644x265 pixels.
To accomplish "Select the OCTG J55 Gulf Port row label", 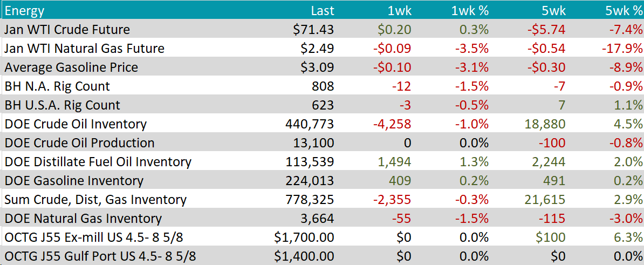I will coord(100,256).
